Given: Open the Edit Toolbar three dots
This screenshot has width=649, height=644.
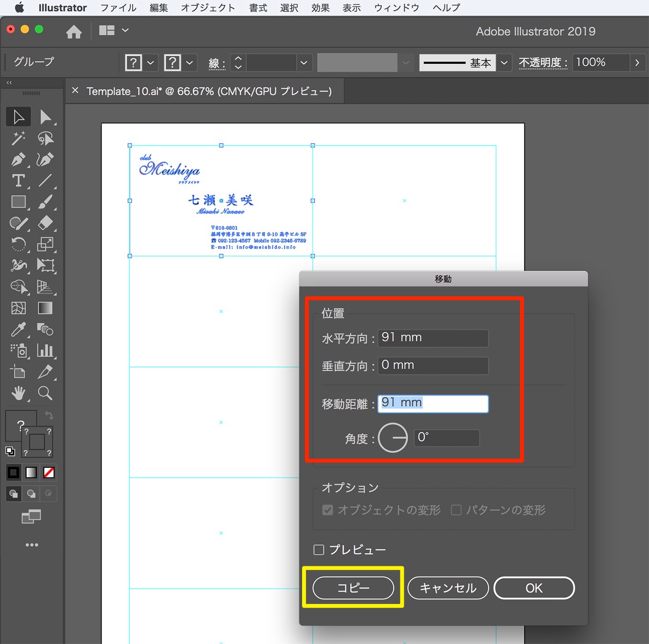Looking at the screenshot, I should tap(32, 545).
